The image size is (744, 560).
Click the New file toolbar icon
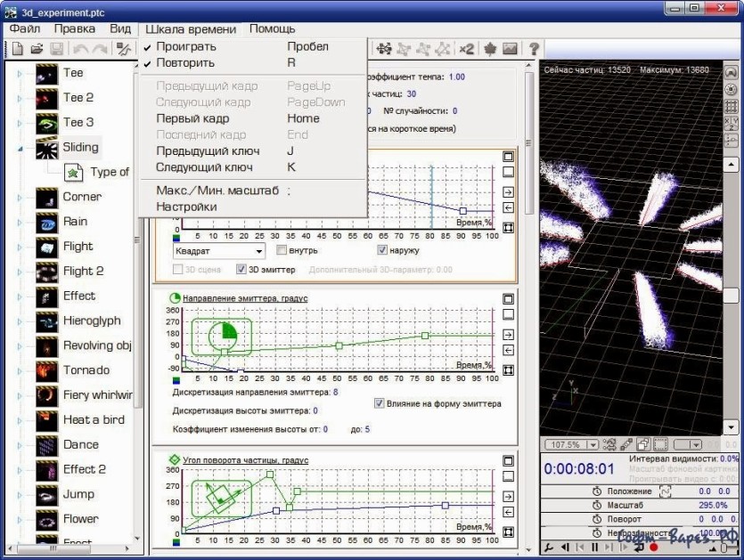click(x=18, y=48)
